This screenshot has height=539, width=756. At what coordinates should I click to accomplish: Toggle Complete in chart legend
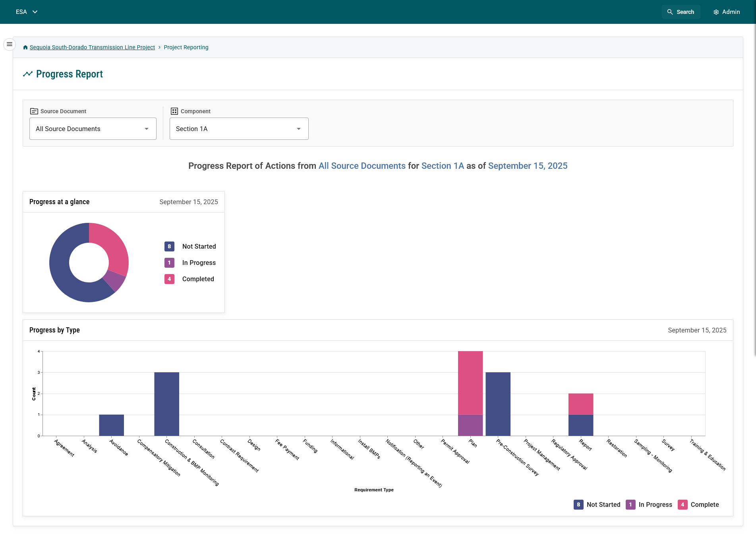click(x=699, y=504)
